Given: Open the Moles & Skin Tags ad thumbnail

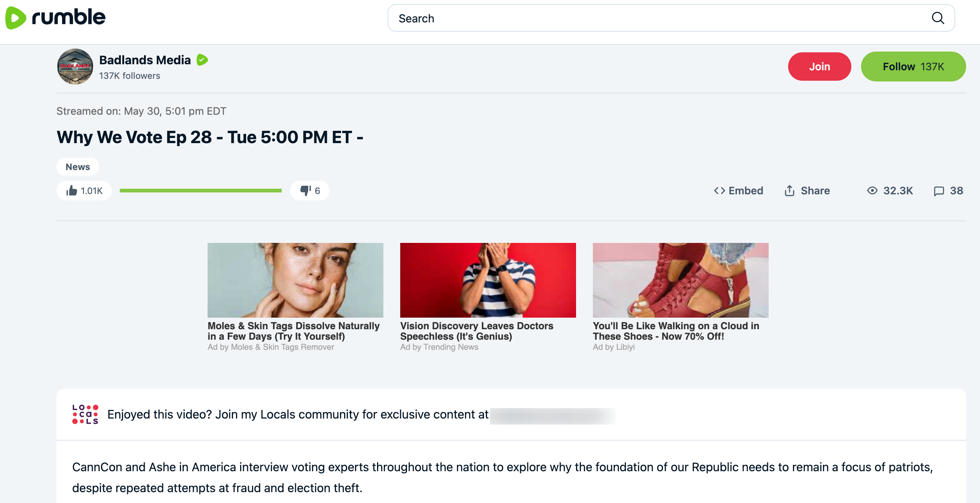Looking at the screenshot, I should tap(295, 280).
